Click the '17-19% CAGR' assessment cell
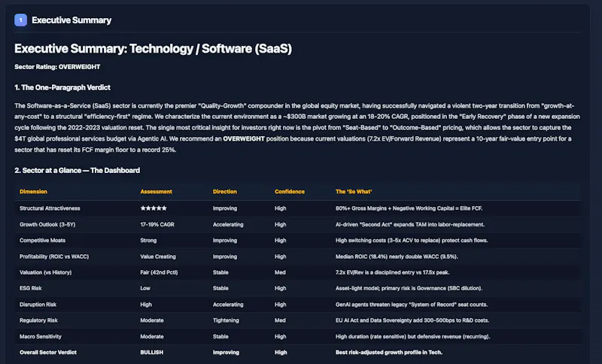The height and width of the screenshot is (364, 602). point(157,224)
